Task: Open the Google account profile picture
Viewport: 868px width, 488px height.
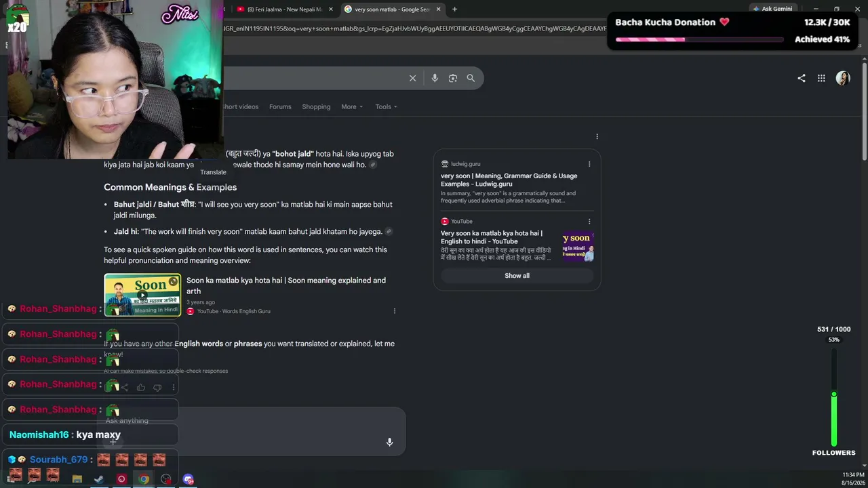Action: pyautogui.click(x=843, y=78)
